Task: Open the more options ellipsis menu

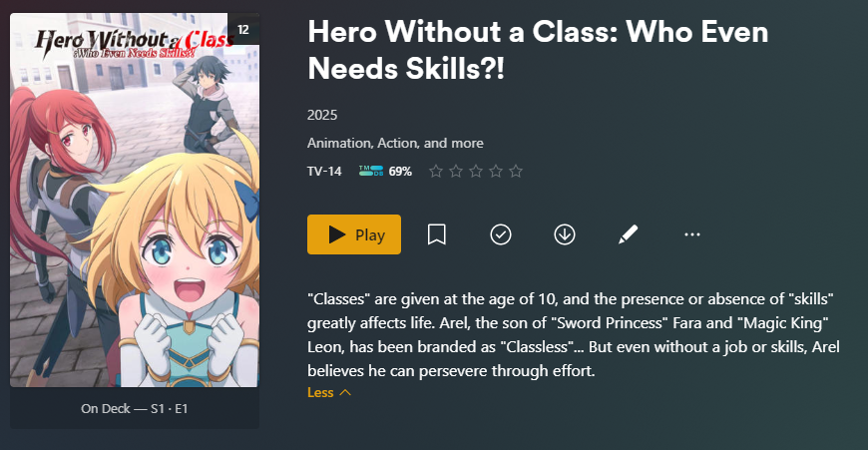Action: 692,234
